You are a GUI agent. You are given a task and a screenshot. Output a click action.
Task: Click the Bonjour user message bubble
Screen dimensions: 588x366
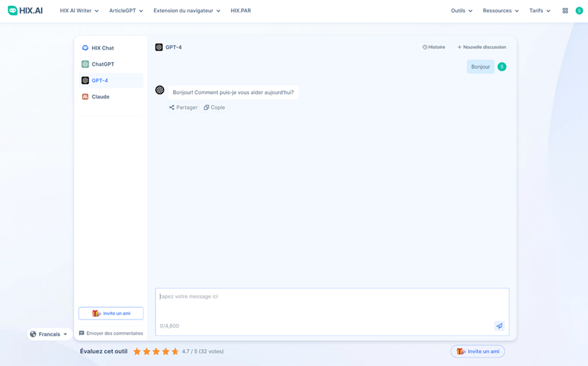tap(481, 67)
